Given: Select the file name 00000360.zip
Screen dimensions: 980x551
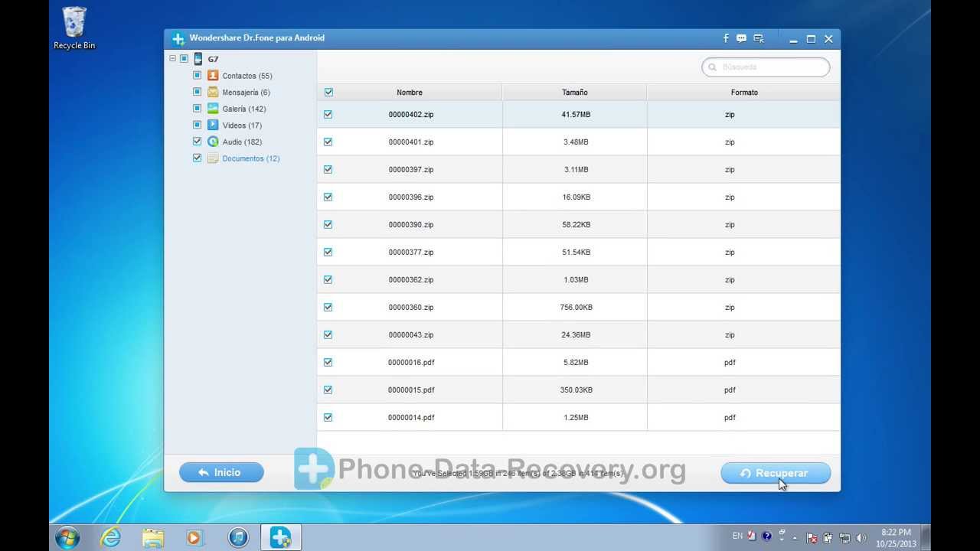Looking at the screenshot, I should 411,308.
